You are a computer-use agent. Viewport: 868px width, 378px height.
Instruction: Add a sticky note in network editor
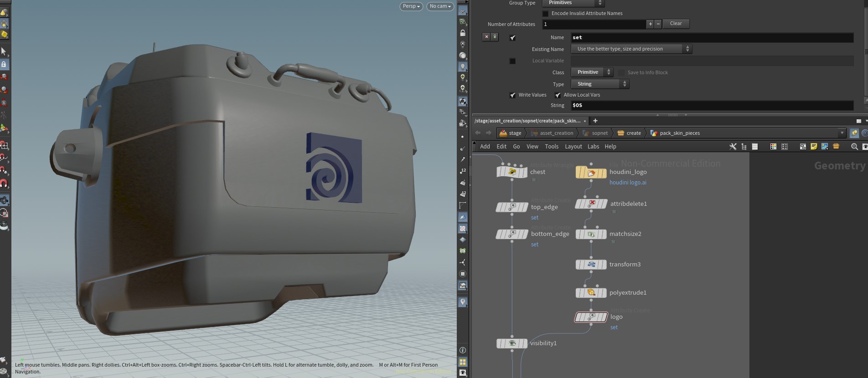pos(814,147)
